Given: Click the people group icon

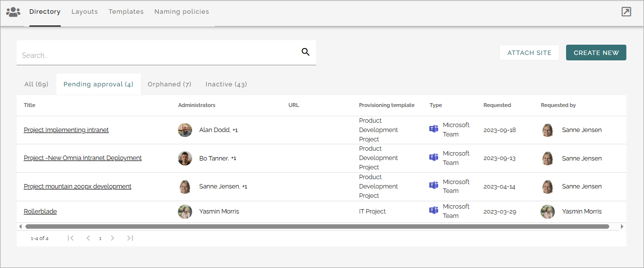Looking at the screenshot, I should pos(13,12).
